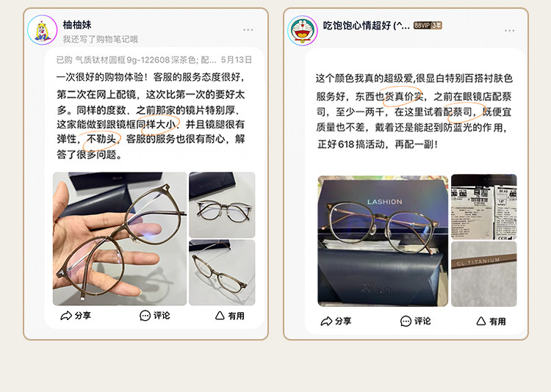View lens label packaging photo
This screenshot has height=392, width=551.
(484, 207)
